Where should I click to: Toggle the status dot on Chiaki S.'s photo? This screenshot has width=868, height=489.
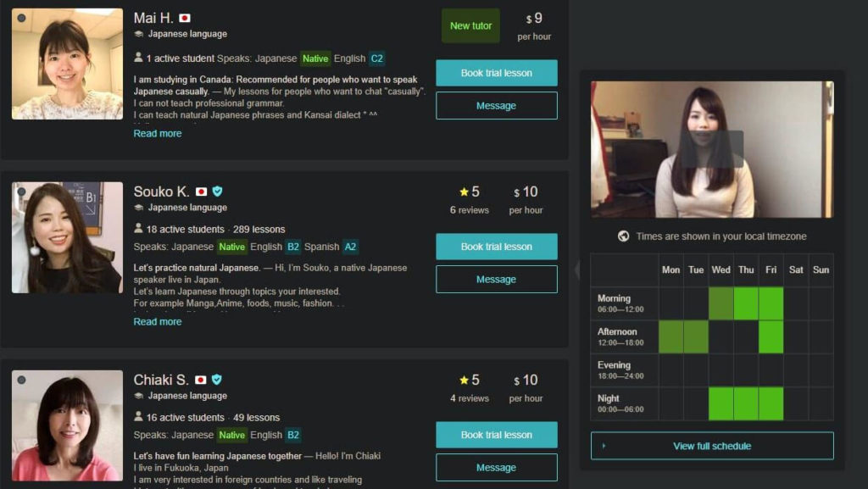pos(21,380)
